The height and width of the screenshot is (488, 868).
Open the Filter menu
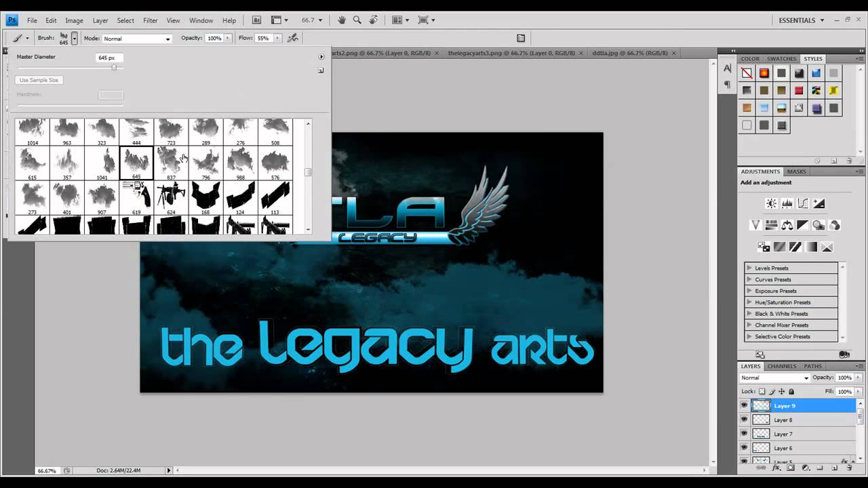coord(151,20)
